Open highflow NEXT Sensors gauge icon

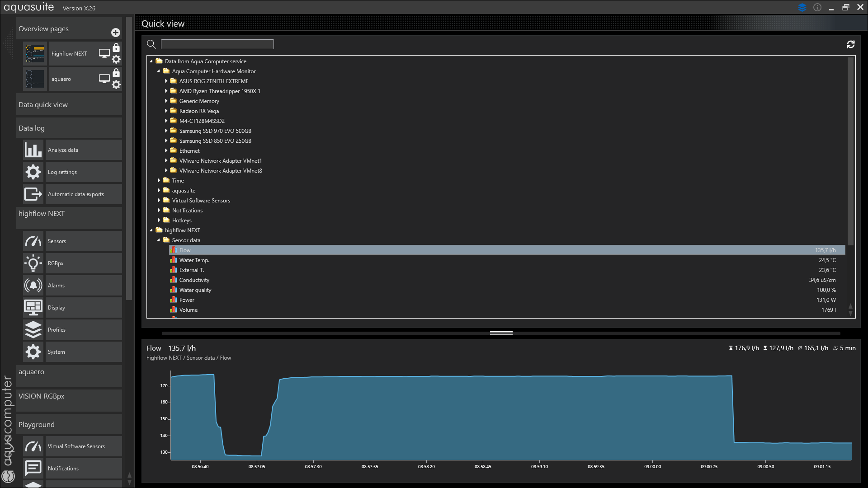33,241
